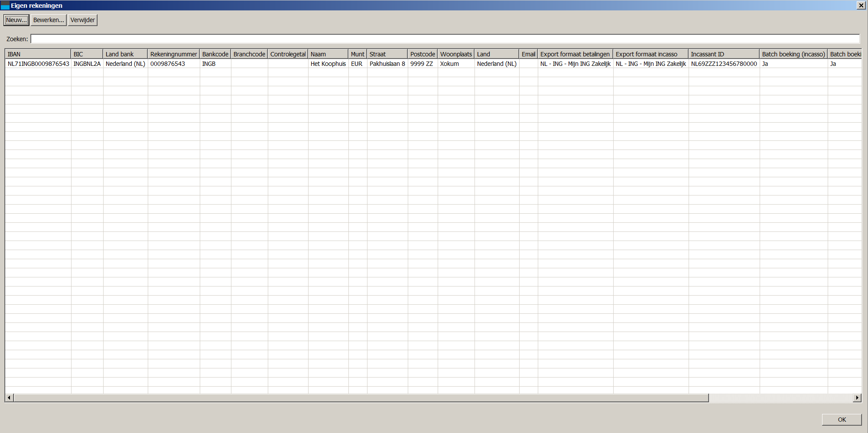Select city cell Xokum

pos(456,64)
